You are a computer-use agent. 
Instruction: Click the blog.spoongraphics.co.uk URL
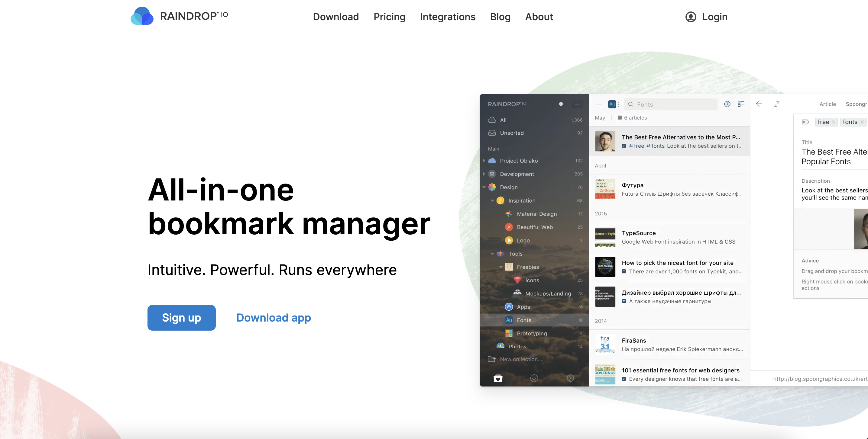(x=820, y=379)
